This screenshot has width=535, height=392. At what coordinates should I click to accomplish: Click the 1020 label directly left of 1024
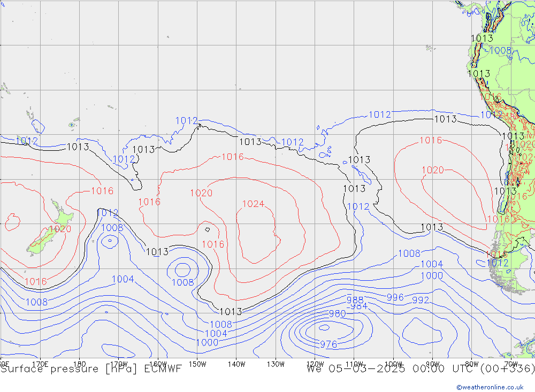[x=201, y=193]
